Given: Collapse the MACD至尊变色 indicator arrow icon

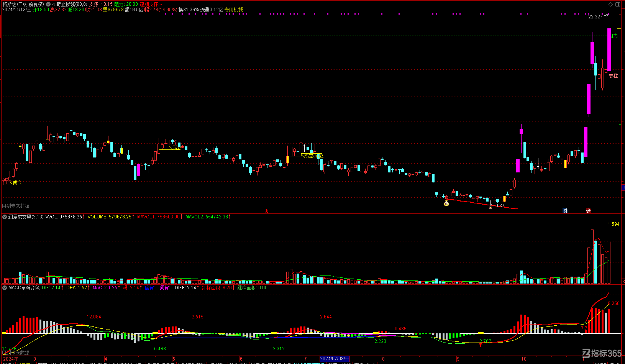Looking at the screenshot, I should [x=5, y=288].
